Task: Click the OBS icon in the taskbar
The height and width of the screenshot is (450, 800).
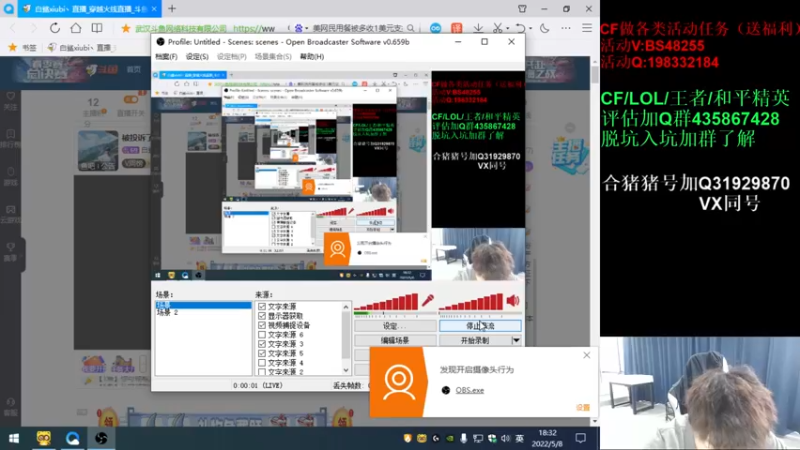Action: (101, 438)
